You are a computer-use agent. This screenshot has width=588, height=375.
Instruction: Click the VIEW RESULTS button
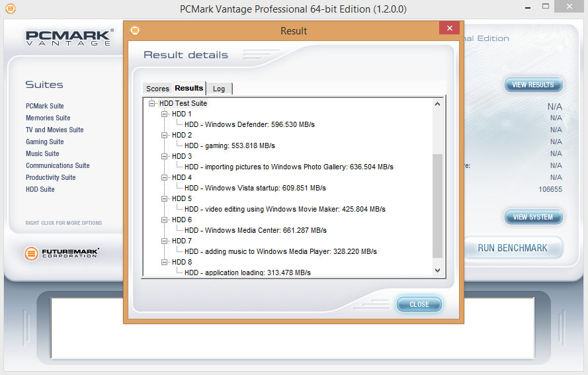(533, 85)
